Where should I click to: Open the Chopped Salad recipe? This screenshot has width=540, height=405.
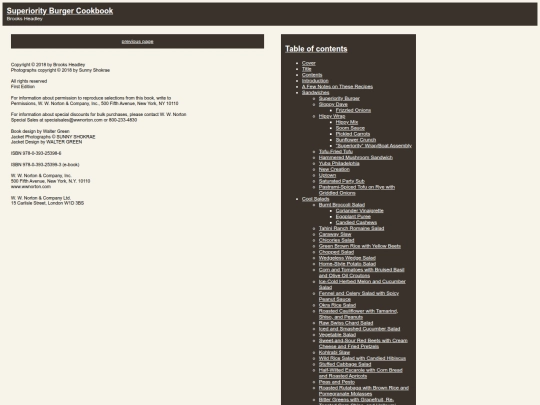point(336,252)
